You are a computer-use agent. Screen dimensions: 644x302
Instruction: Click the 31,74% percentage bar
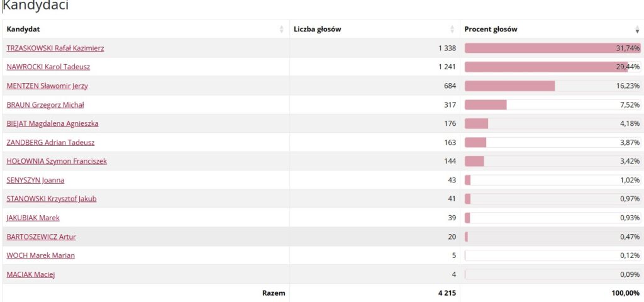(552, 48)
